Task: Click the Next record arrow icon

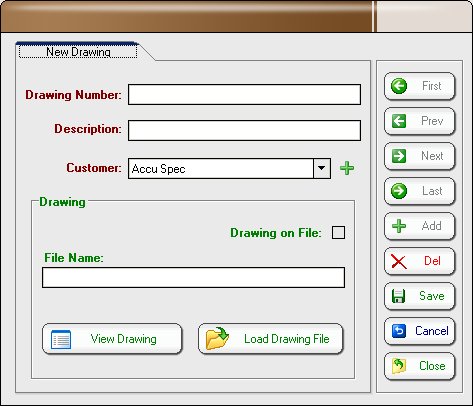Action: click(399, 156)
